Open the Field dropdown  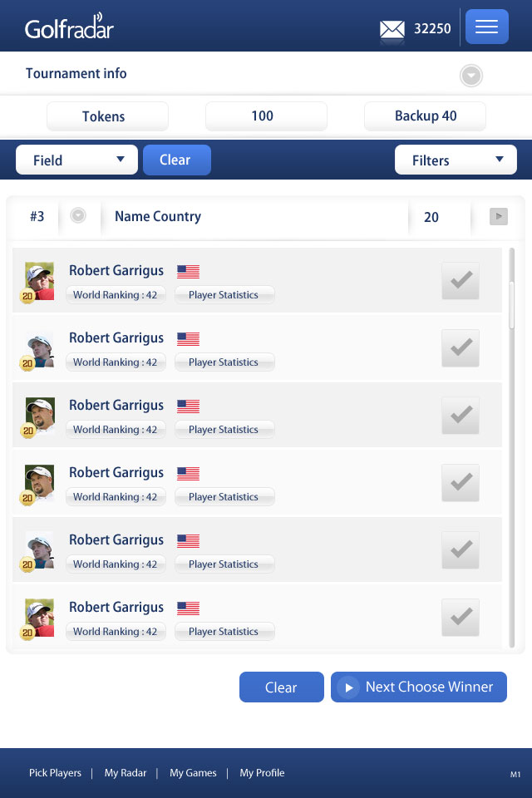(x=76, y=160)
